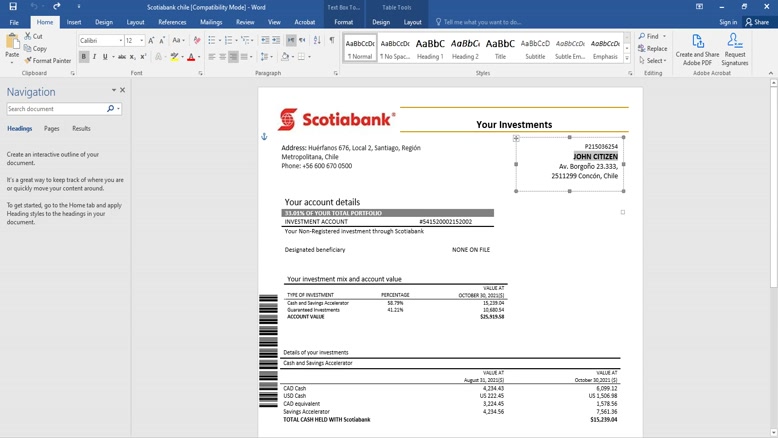The width and height of the screenshot is (778, 438).
Task: Click the red Font Color swatch
Action: point(191,58)
